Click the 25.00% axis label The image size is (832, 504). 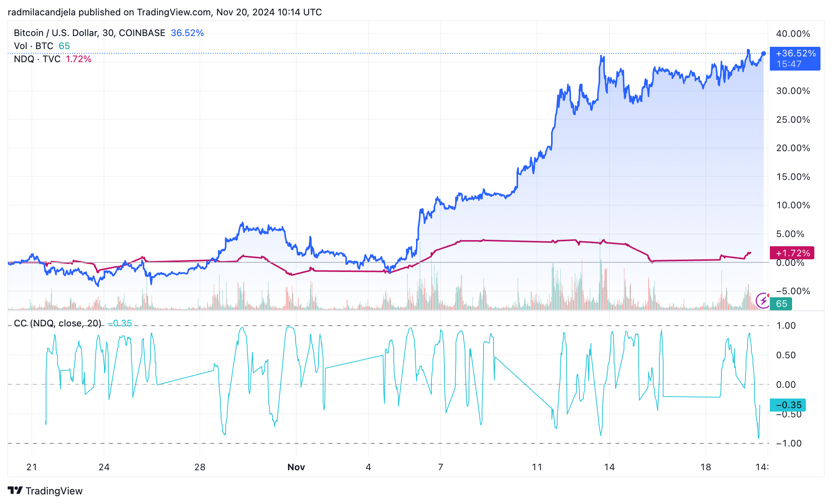[x=793, y=120]
